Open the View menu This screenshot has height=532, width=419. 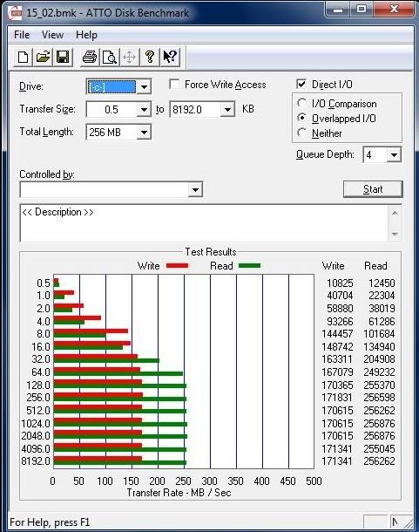click(52, 35)
